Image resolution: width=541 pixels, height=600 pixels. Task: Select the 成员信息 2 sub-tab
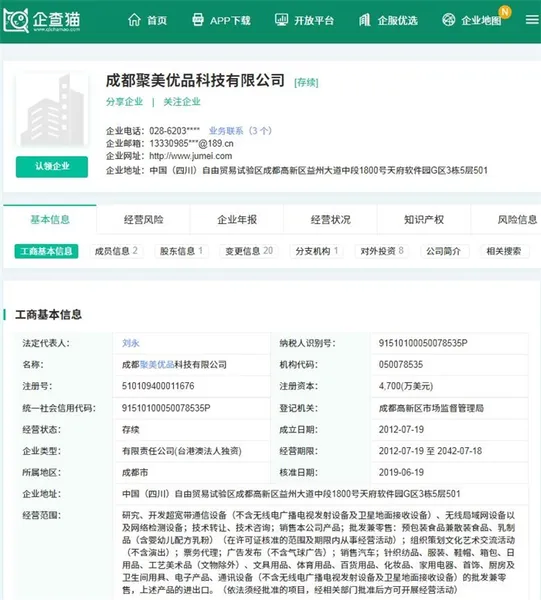click(x=116, y=251)
